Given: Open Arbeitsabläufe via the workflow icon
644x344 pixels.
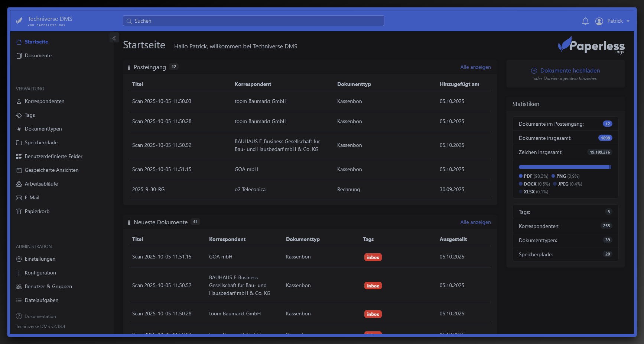Looking at the screenshot, I should (19, 184).
